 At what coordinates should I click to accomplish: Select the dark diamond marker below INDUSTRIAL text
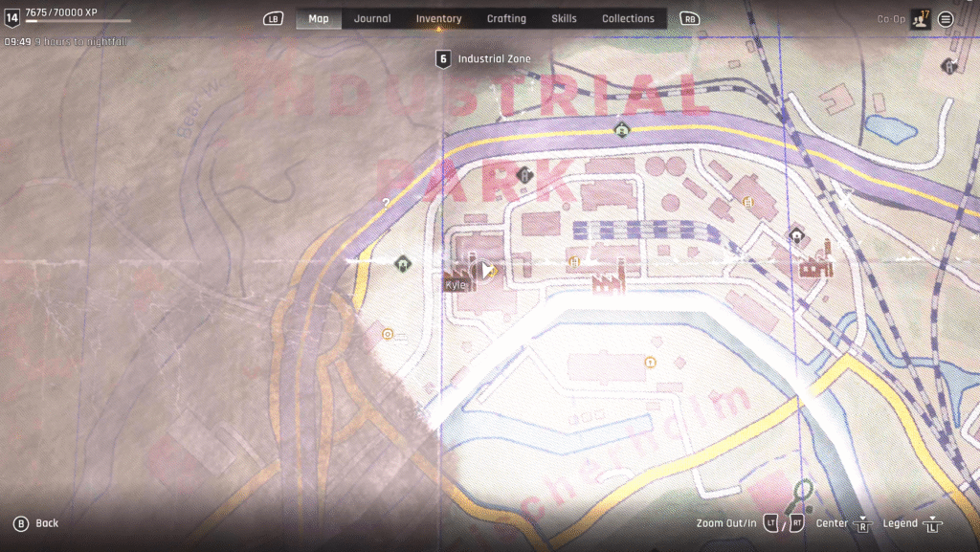(x=523, y=175)
